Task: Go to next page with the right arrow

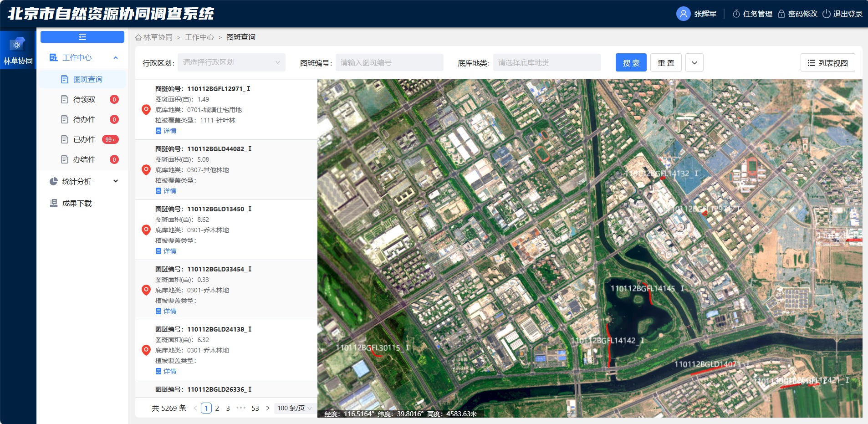Action: (x=268, y=408)
